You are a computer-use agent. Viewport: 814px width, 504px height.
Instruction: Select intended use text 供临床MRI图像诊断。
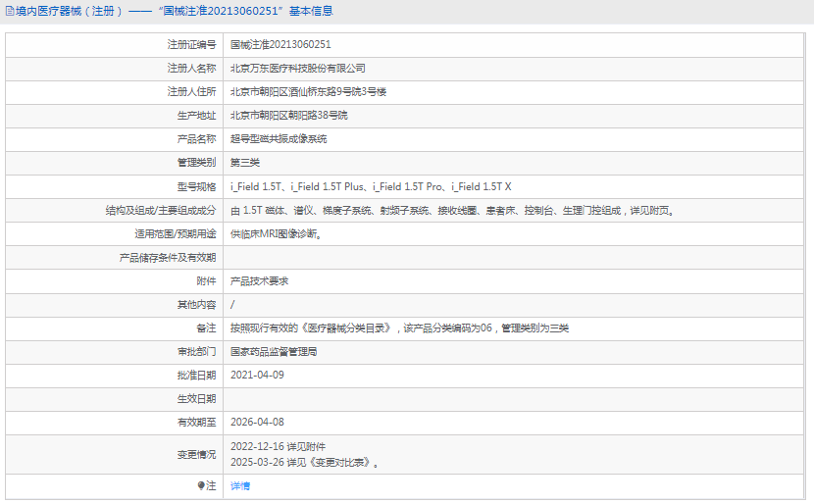[277, 234]
